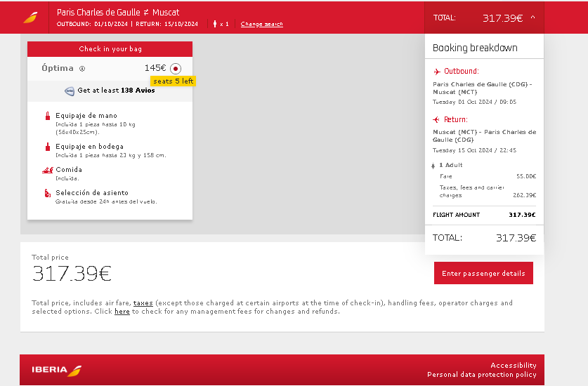Click the Outbound label in breakdown

click(462, 71)
